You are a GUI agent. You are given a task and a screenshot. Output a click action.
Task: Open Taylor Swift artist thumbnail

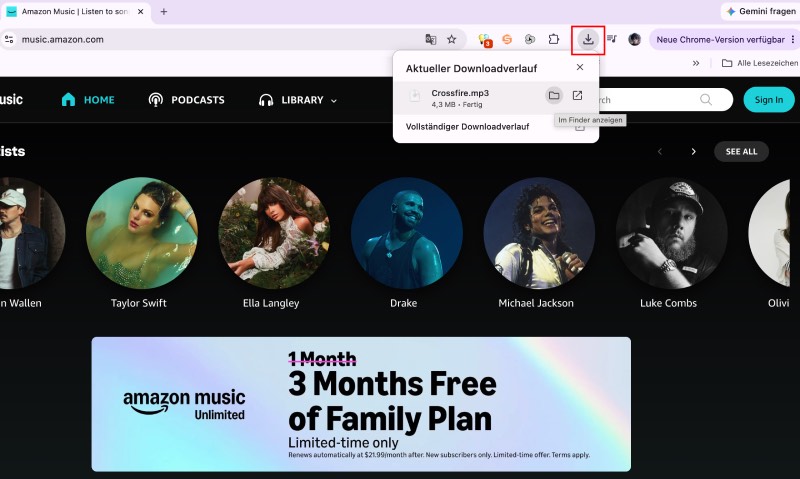click(x=142, y=233)
